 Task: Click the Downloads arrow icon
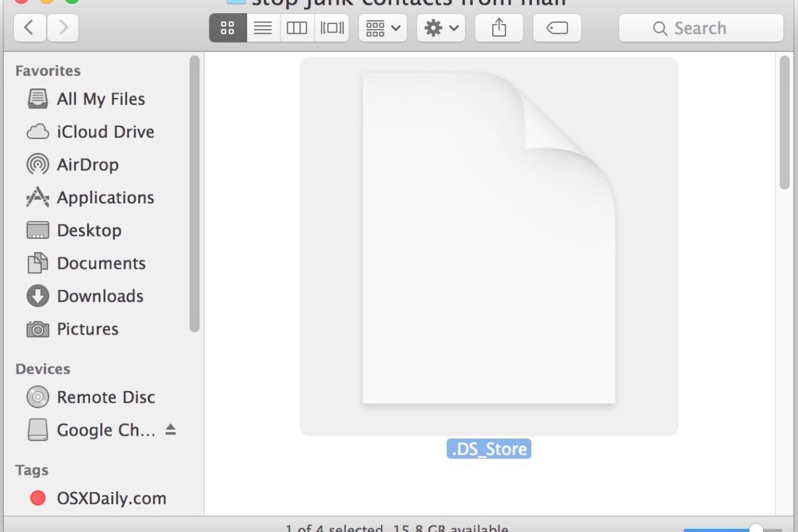point(38,296)
